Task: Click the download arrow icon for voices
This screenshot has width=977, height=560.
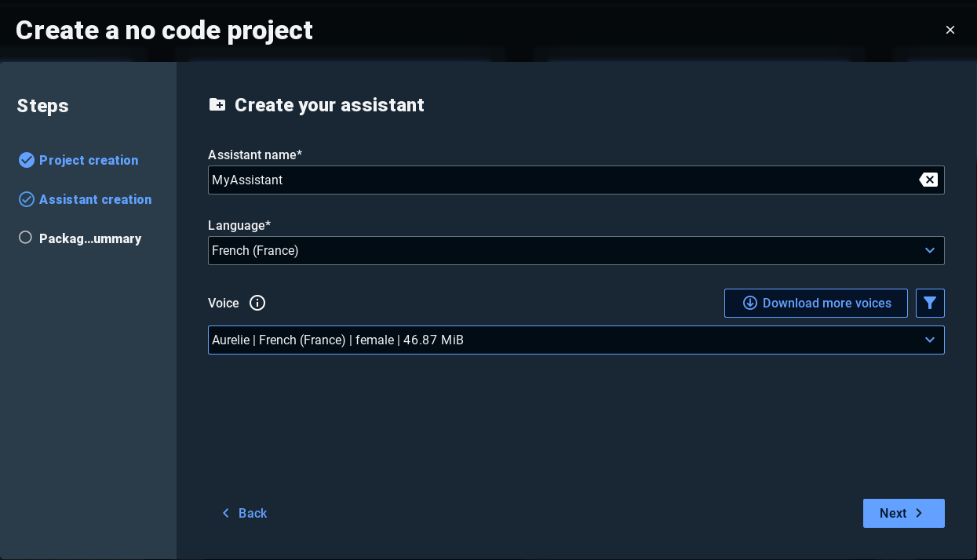Action: tap(750, 303)
